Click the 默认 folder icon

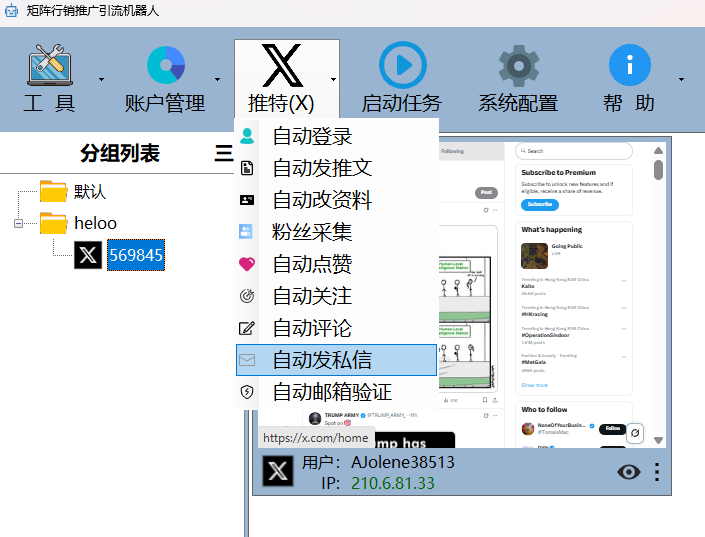54,192
